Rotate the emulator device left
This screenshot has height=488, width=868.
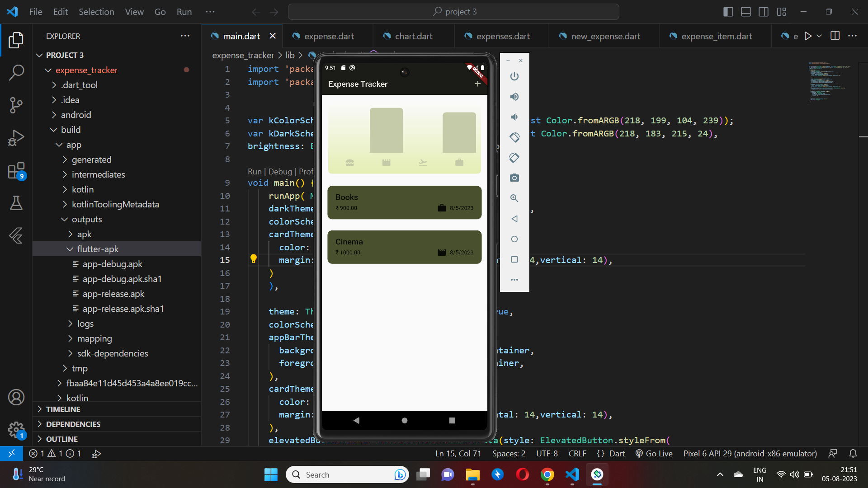(x=514, y=137)
